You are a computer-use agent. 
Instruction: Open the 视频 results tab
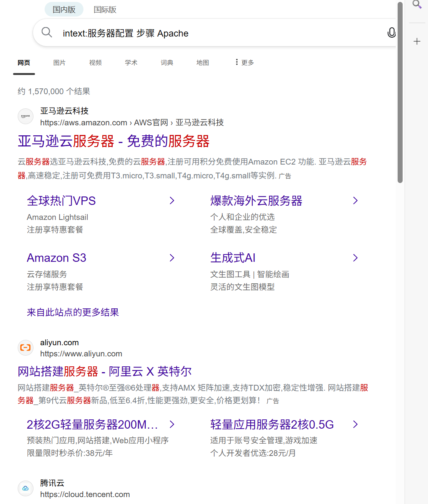[95, 63]
